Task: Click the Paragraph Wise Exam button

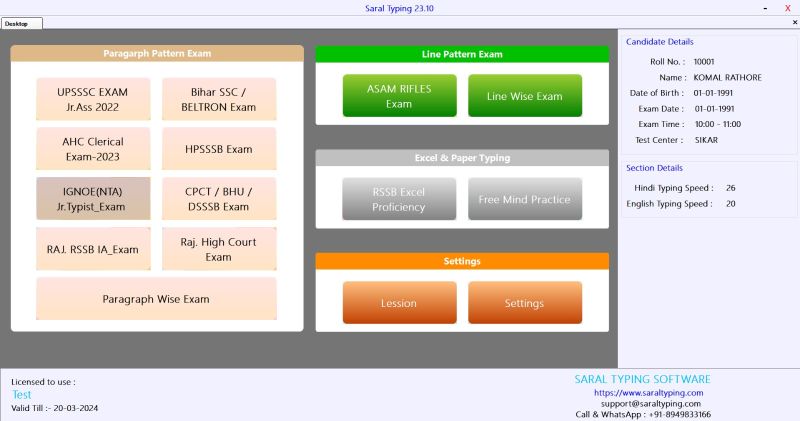Action: click(156, 299)
